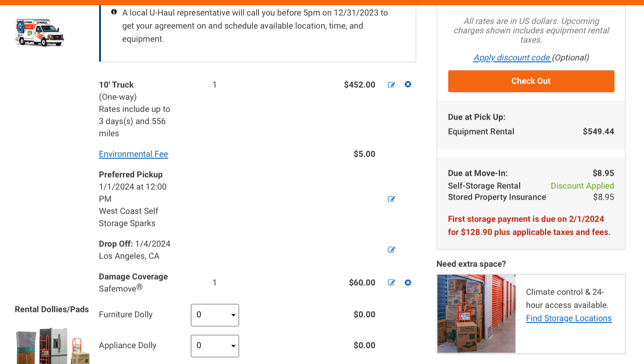
Task: Click the U-Haul truck image
Action: pos(39,32)
